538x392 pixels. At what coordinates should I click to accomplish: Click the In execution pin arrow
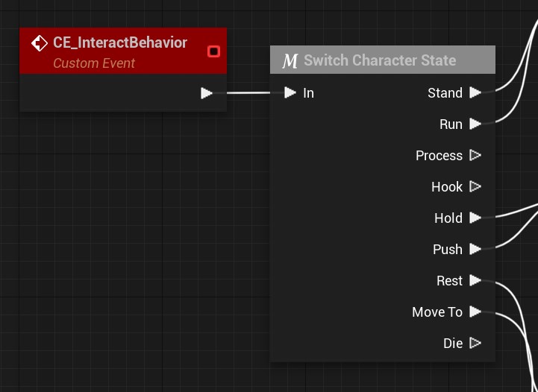point(290,93)
